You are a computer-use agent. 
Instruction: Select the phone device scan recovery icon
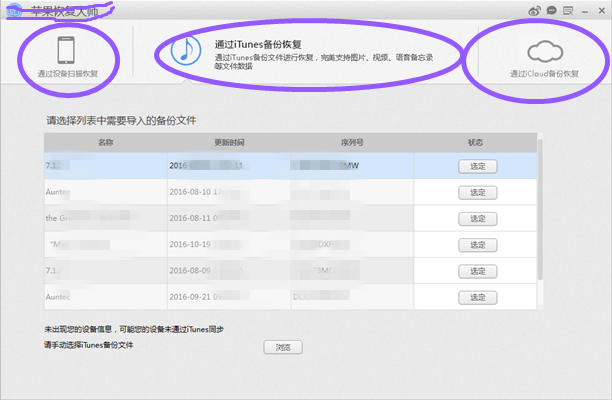[66, 50]
